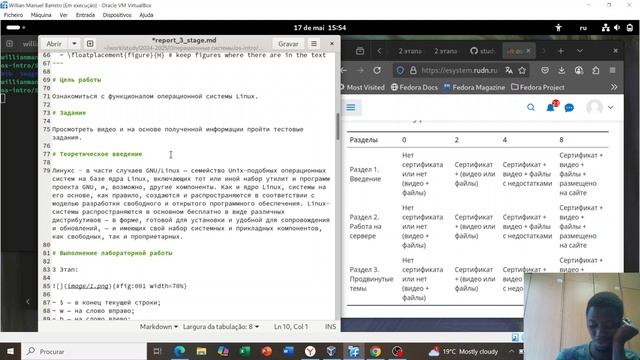
Task: Open the Máquina menu
Action: tap(41, 15)
